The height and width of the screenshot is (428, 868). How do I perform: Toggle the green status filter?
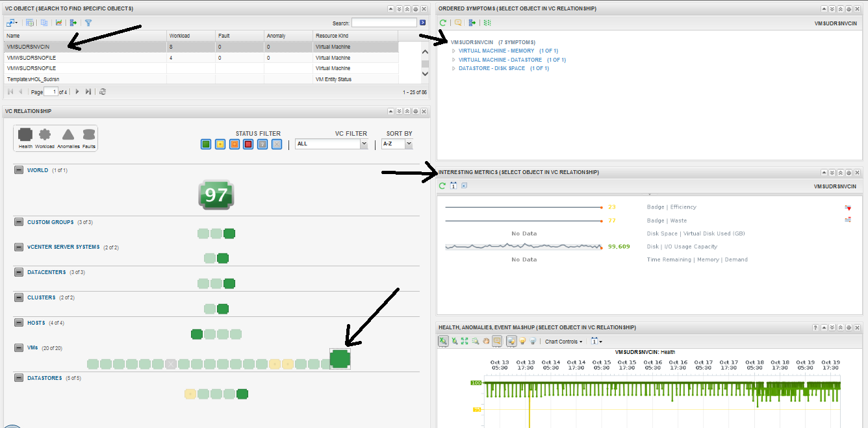pyautogui.click(x=206, y=144)
